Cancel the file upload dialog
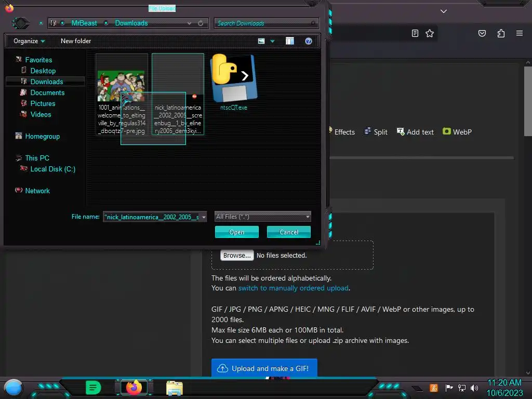 (289, 232)
